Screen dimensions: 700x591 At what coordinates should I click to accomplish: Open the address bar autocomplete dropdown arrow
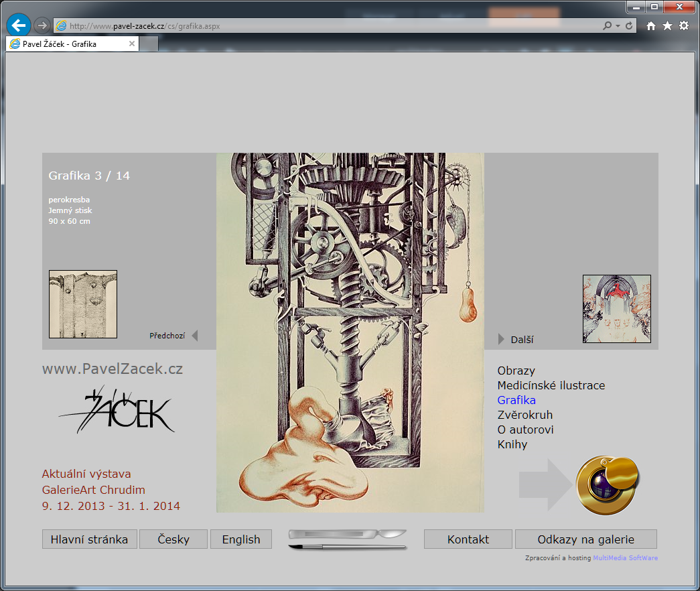pos(618,26)
